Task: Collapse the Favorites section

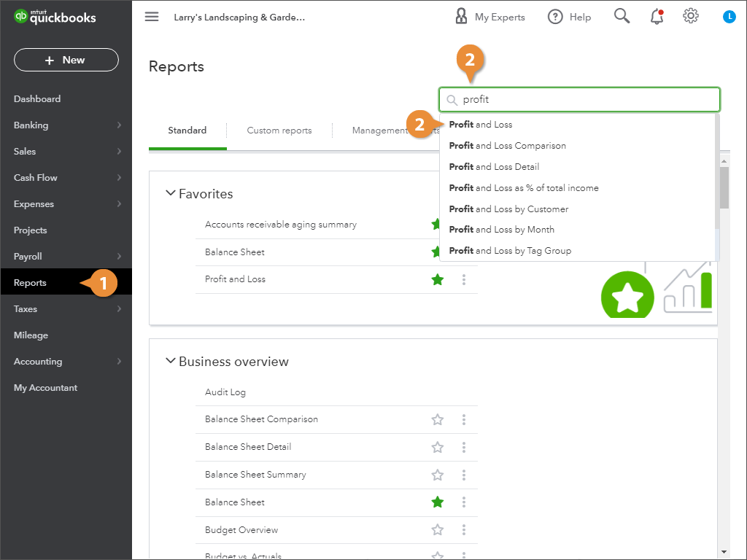Action: pos(171,193)
